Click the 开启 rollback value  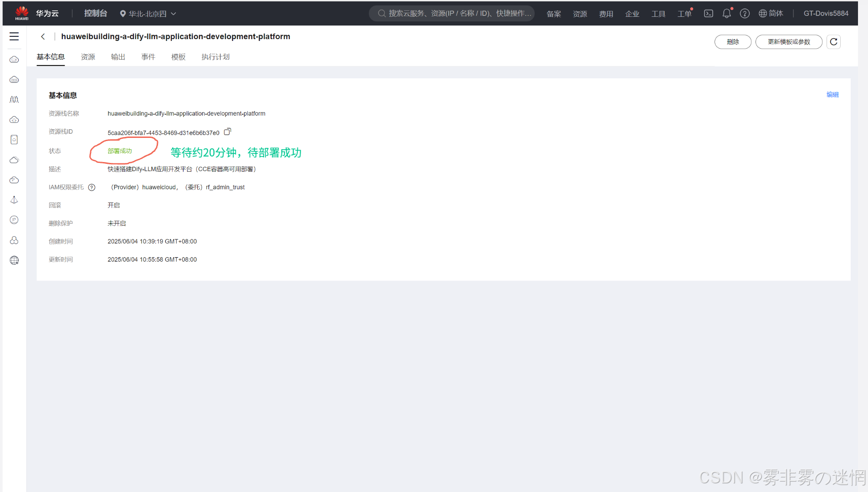(x=114, y=206)
